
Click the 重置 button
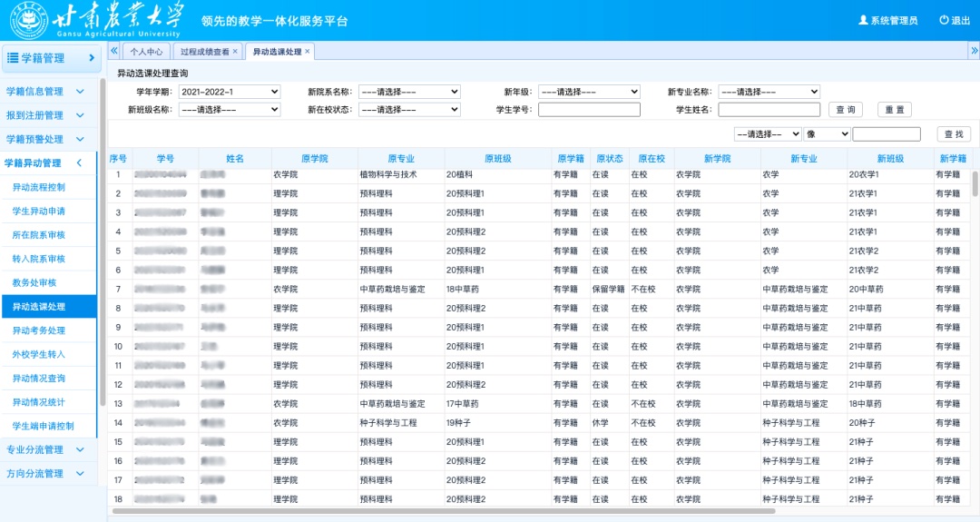tap(894, 110)
